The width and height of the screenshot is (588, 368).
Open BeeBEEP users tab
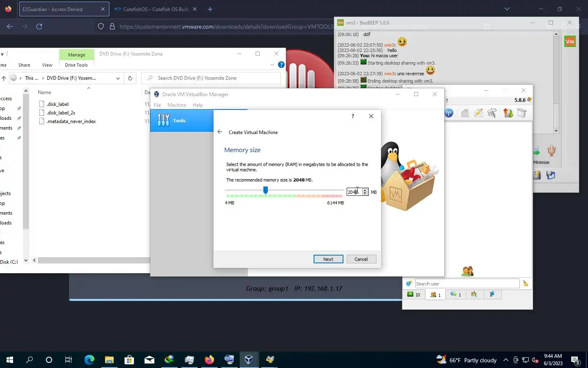pyautogui.click(x=435, y=294)
